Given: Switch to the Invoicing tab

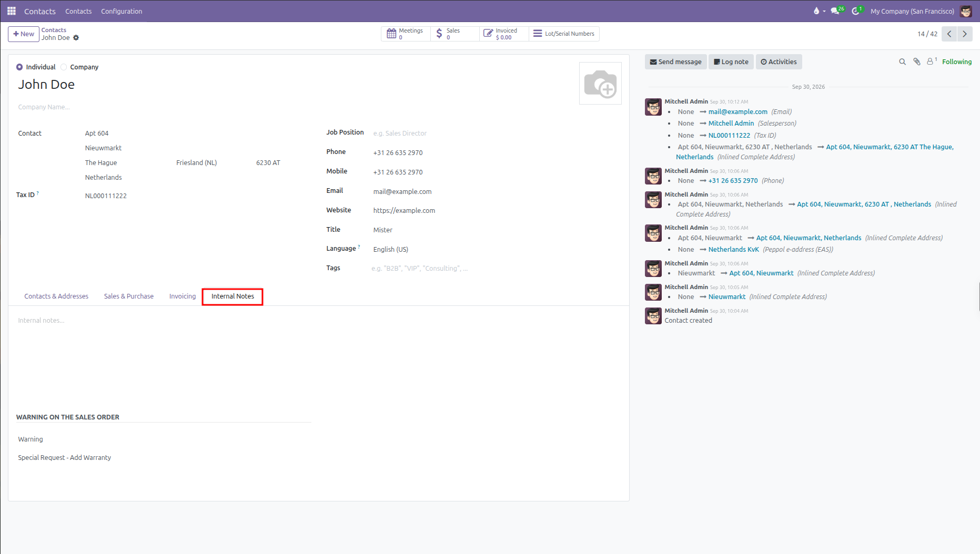Looking at the screenshot, I should [x=183, y=296].
